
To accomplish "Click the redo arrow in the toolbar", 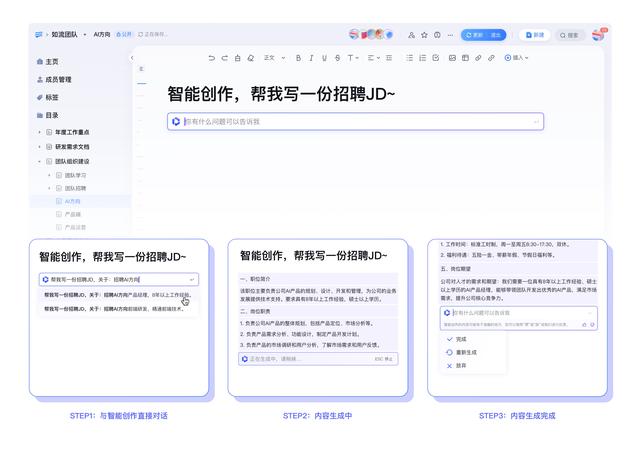I will pyautogui.click(x=224, y=58).
